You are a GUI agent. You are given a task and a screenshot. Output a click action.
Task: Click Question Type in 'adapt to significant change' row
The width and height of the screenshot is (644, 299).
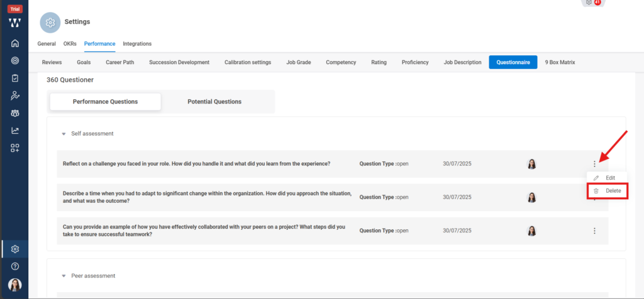(x=384, y=197)
